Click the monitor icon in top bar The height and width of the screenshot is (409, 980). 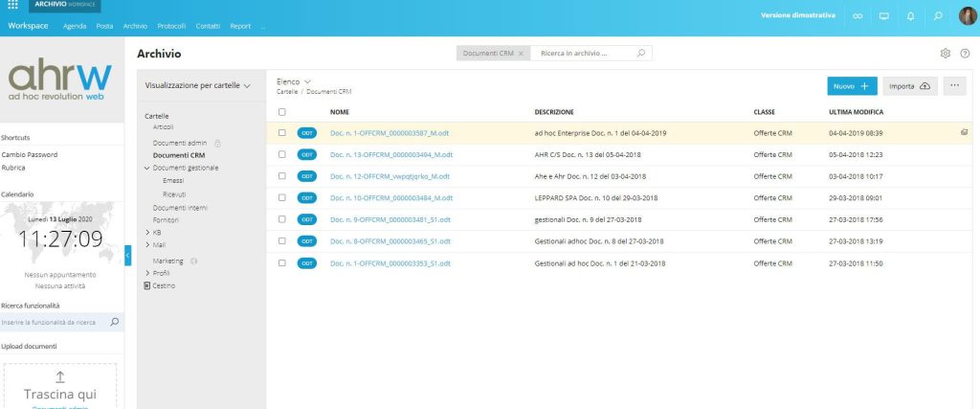883,16
